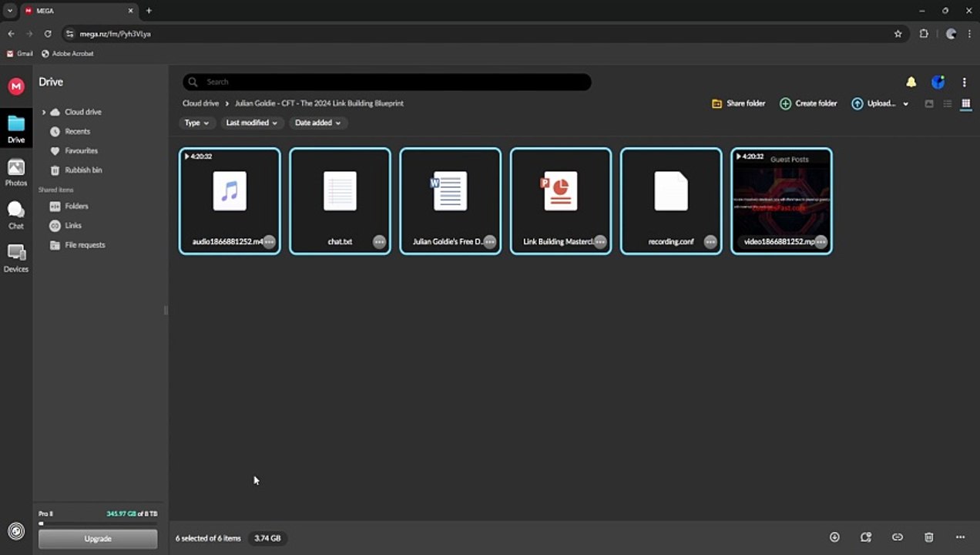Screen dimensions: 980x555
Task: Download the selected items
Action: (x=834, y=537)
